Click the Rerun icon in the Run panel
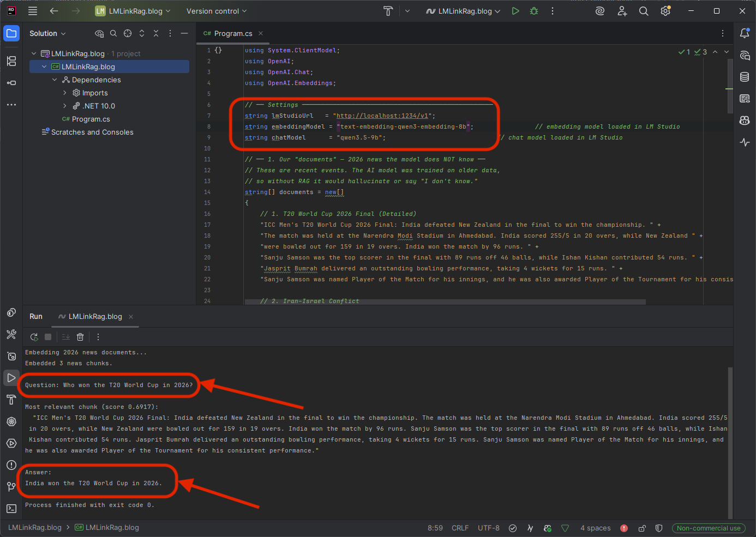 34,337
